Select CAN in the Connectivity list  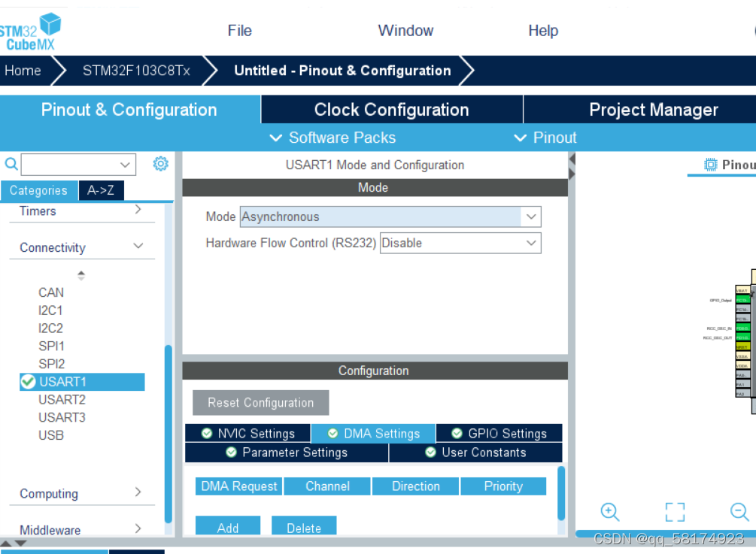(x=51, y=292)
